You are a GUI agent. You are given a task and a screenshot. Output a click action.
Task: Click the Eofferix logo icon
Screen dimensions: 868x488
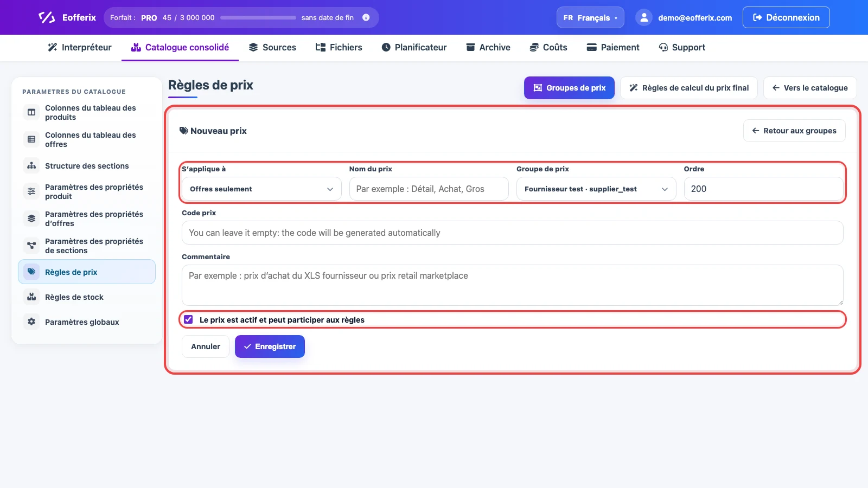click(x=47, y=17)
